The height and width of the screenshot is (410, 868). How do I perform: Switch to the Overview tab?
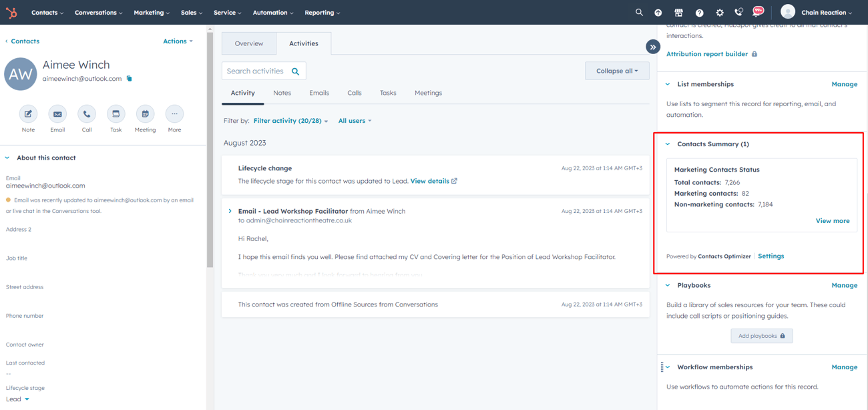249,43
